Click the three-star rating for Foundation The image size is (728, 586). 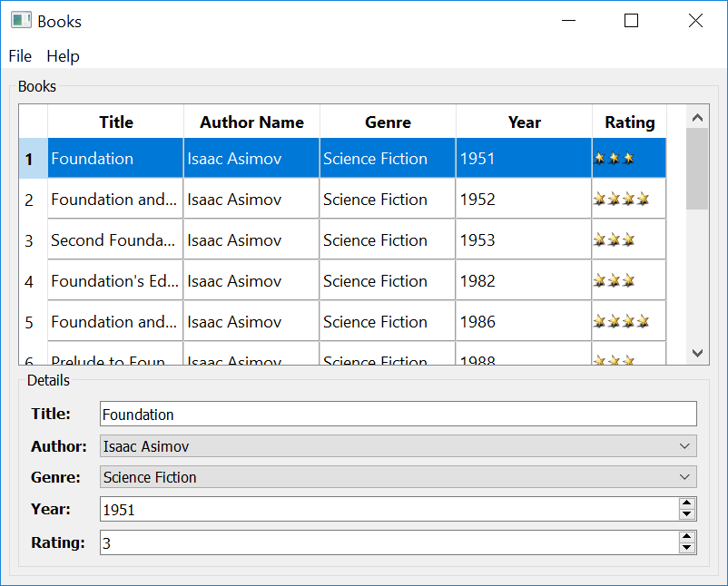tap(615, 158)
